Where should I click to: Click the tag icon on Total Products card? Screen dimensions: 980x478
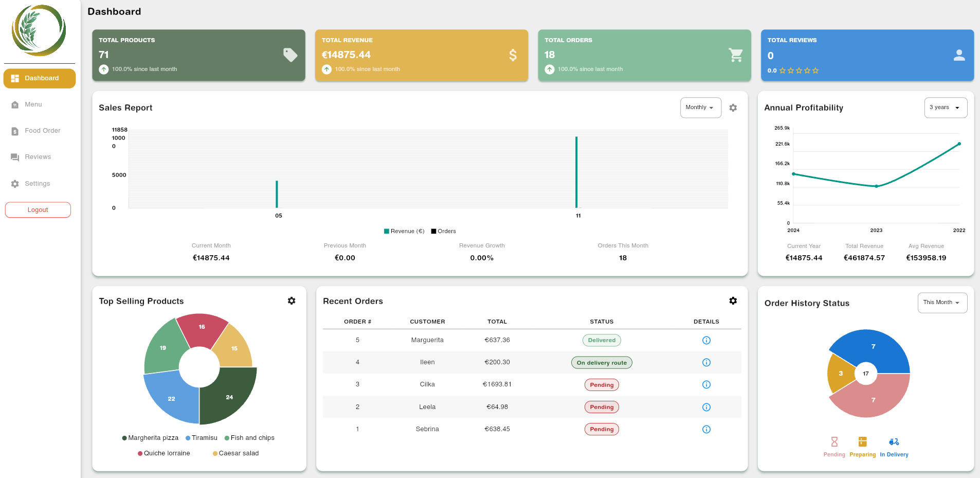(x=290, y=55)
